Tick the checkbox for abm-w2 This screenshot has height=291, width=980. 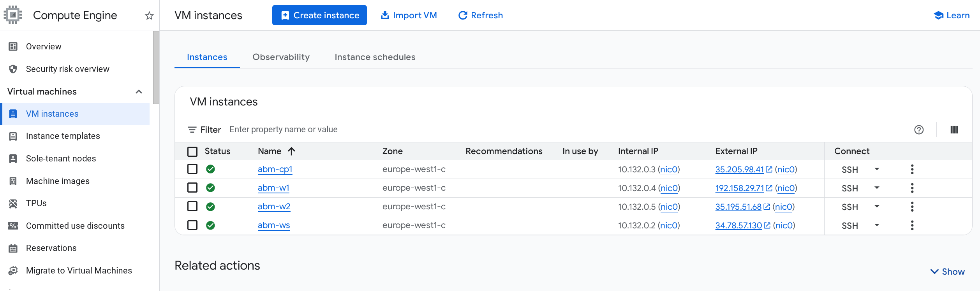click(x=192, y=206)
